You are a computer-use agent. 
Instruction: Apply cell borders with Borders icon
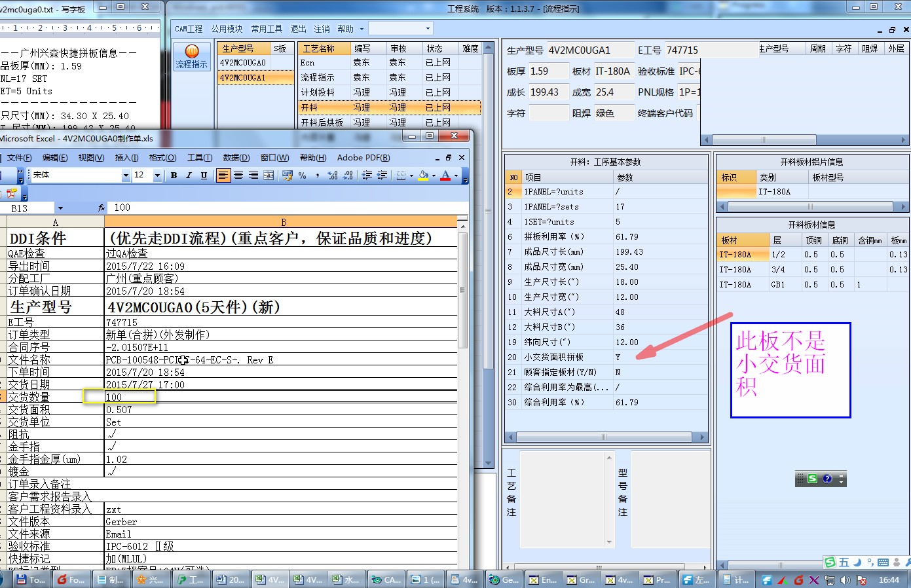tap(401, 175)
